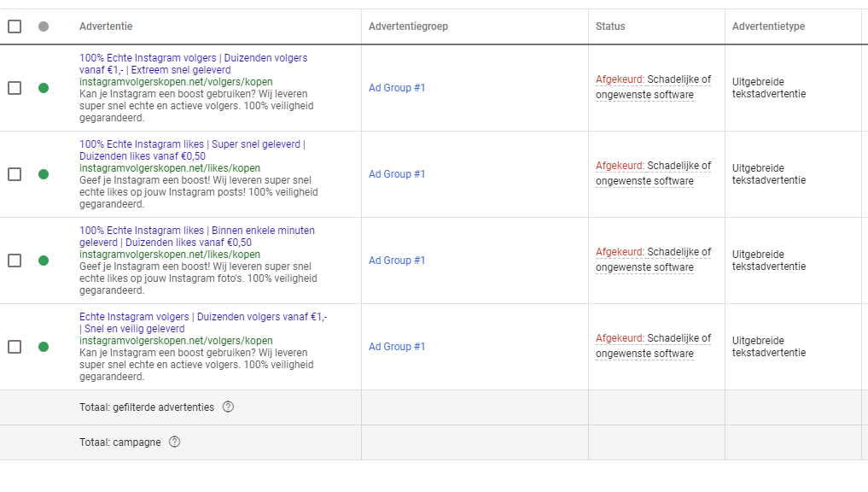The width and height of the screenshot is (868, 492).
Task: Click the help icon beside 'Totaal: campagne'
Action: pos(174,442)
